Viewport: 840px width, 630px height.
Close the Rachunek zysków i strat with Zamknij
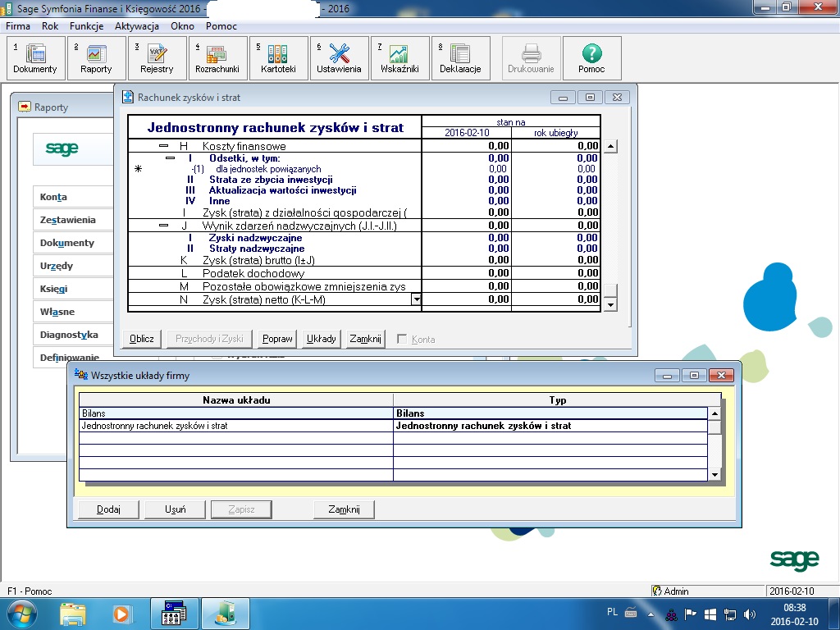(365, 339)
